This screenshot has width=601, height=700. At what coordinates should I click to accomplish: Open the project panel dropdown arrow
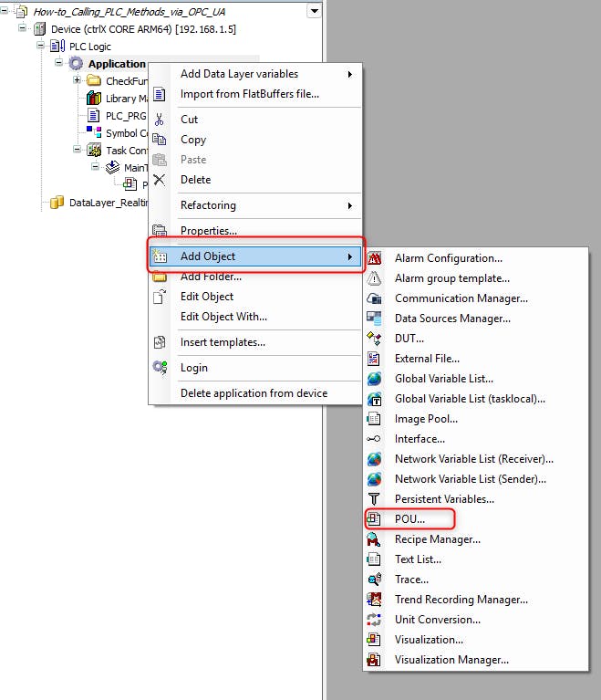coord(315,11)
